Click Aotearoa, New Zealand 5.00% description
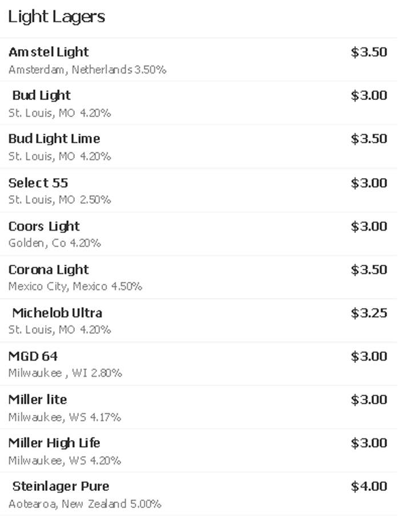 85,504
